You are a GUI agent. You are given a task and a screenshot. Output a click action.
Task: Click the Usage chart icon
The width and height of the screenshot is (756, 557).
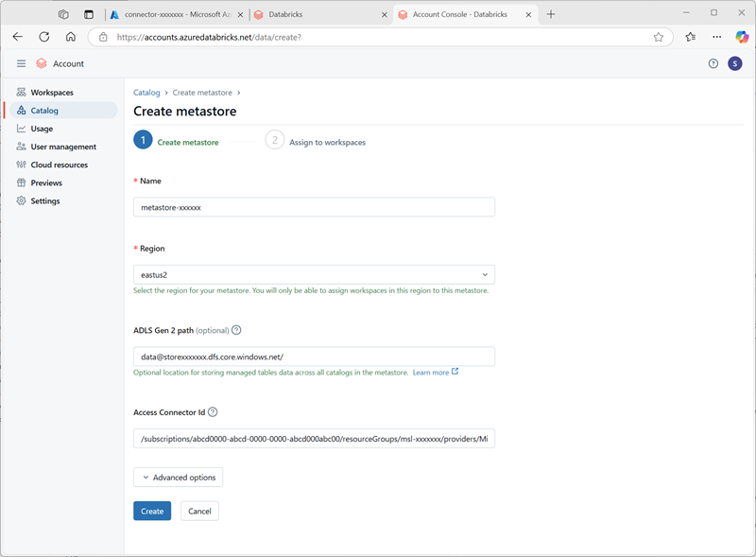coord(21,129)
